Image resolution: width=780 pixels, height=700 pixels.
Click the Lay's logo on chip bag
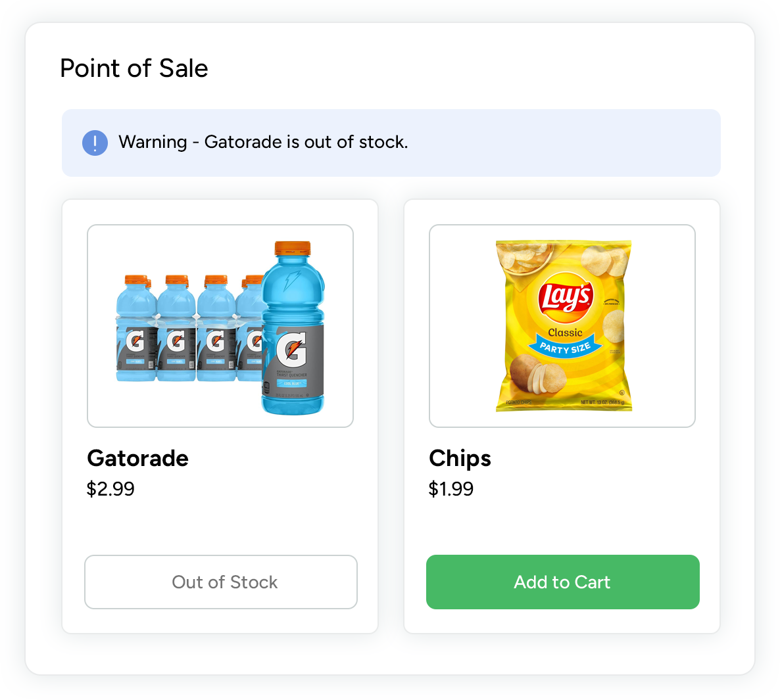coord(565,296)
